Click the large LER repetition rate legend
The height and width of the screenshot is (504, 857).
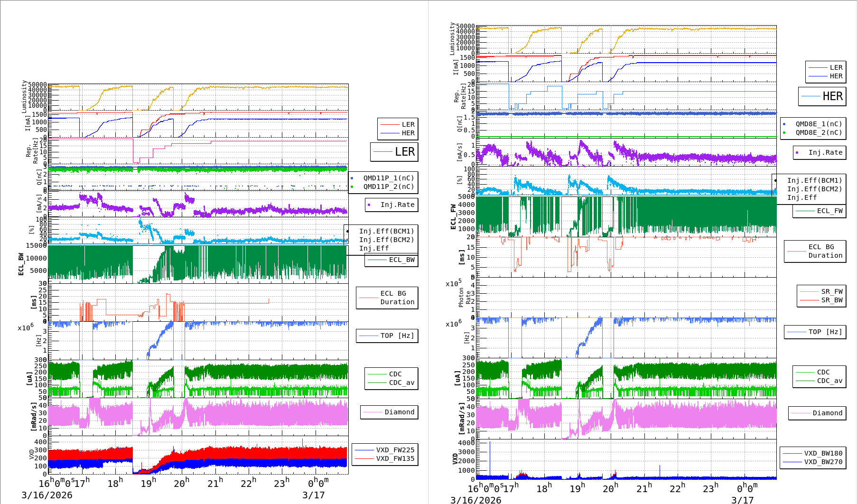(394, 152)
